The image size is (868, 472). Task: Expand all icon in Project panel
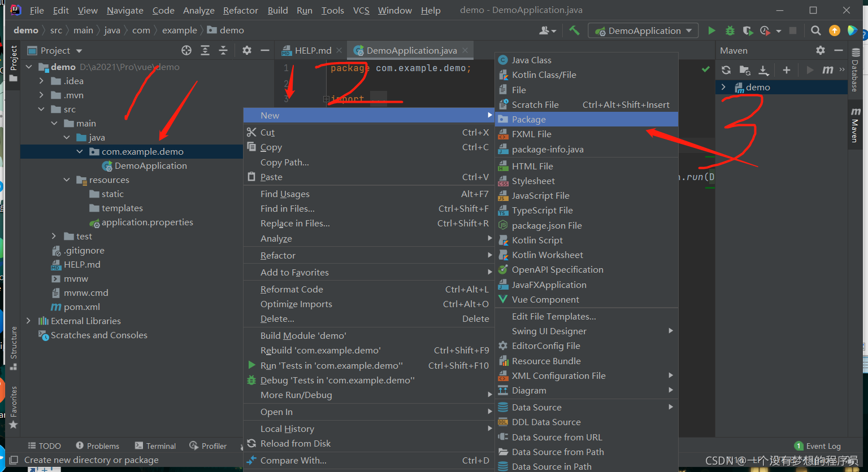point(205,50)
